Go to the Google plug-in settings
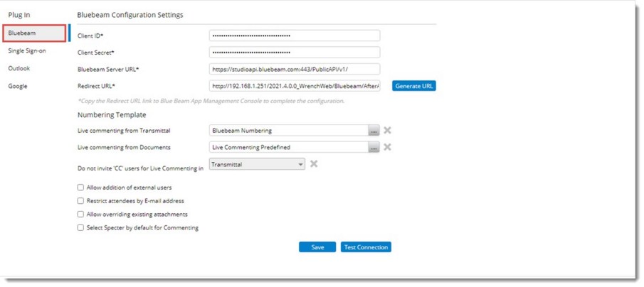The image size is (644, 287). pos(18,86)
